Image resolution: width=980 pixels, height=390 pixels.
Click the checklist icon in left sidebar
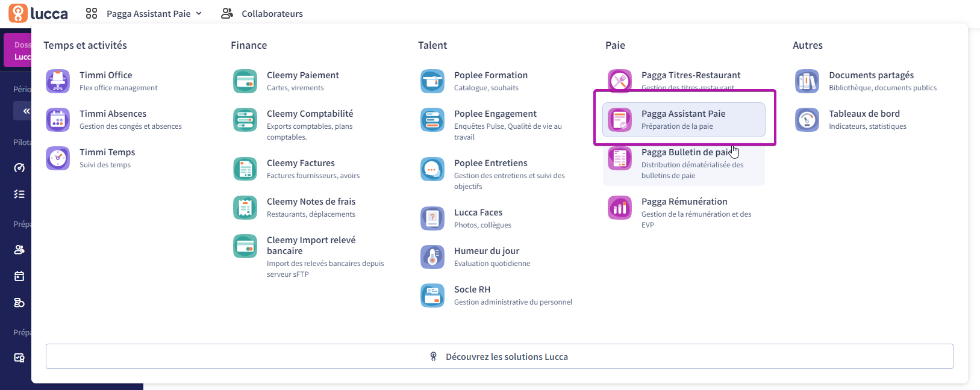[19, 194]
